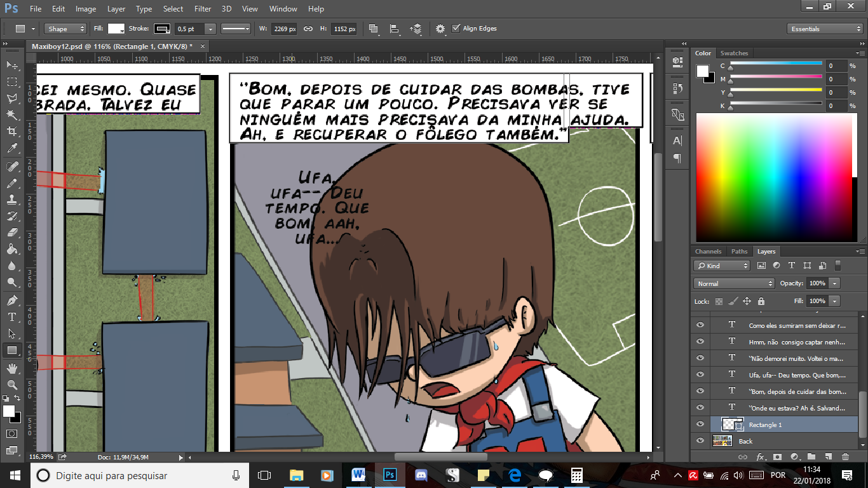The height and width of the screenshot is (488, 868).
Task: Open the Filter menu
Action: [203, 9]
